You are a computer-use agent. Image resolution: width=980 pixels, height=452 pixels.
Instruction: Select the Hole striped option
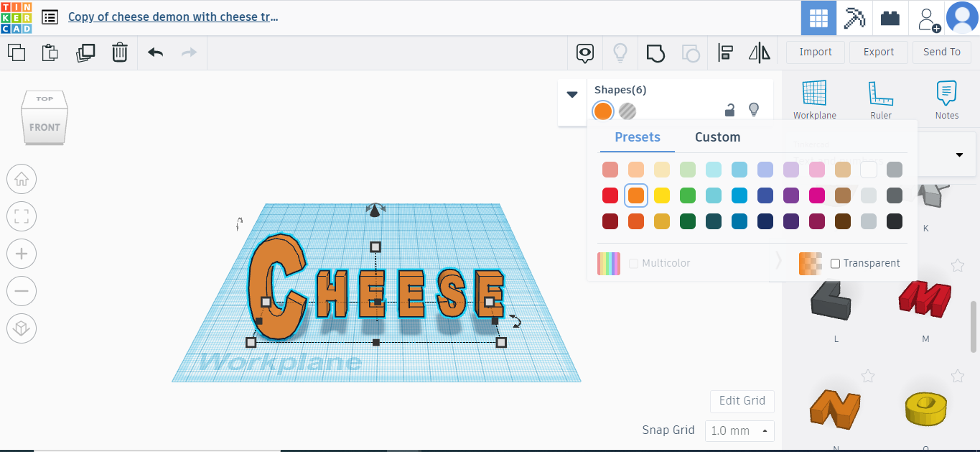point(627,111)
